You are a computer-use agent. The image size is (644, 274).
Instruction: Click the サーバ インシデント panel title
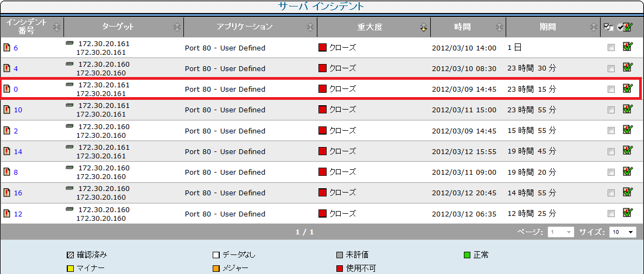[322, 7]
